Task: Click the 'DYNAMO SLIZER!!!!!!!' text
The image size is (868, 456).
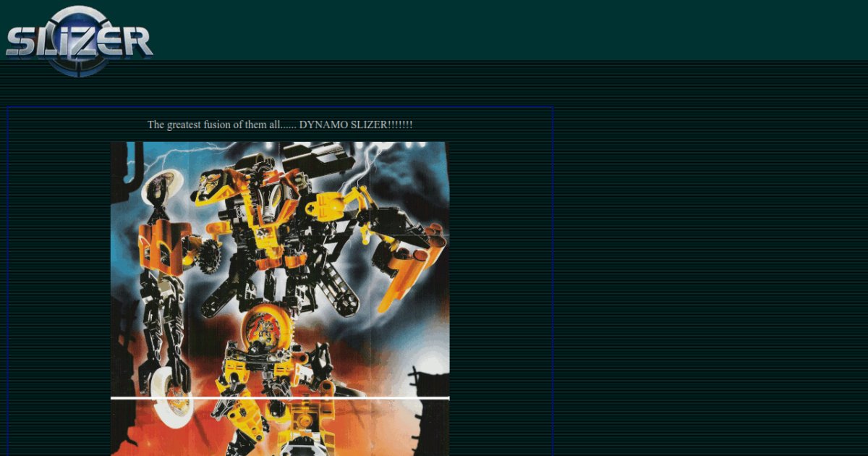Action: 356,124
